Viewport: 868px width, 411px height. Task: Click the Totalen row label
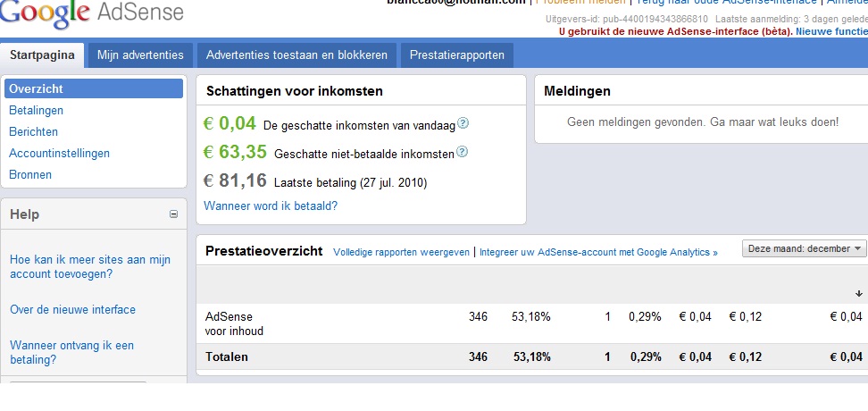click(x=227, y=357)
